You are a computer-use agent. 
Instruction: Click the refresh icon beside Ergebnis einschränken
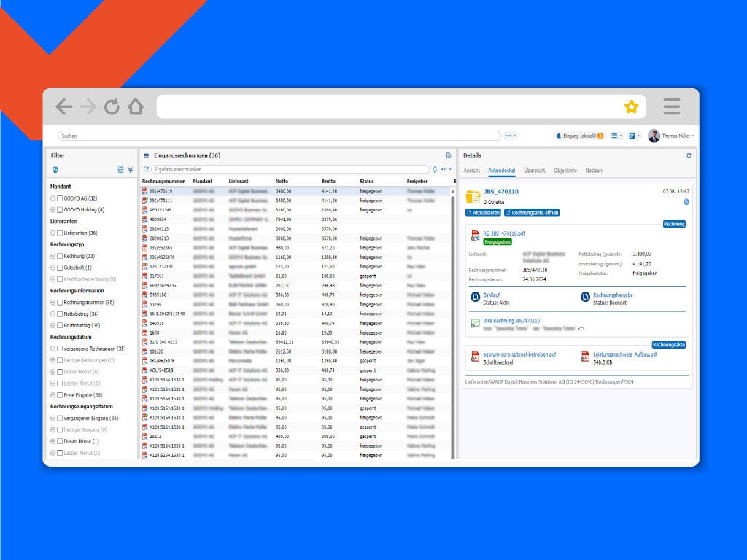coord(146,169)
